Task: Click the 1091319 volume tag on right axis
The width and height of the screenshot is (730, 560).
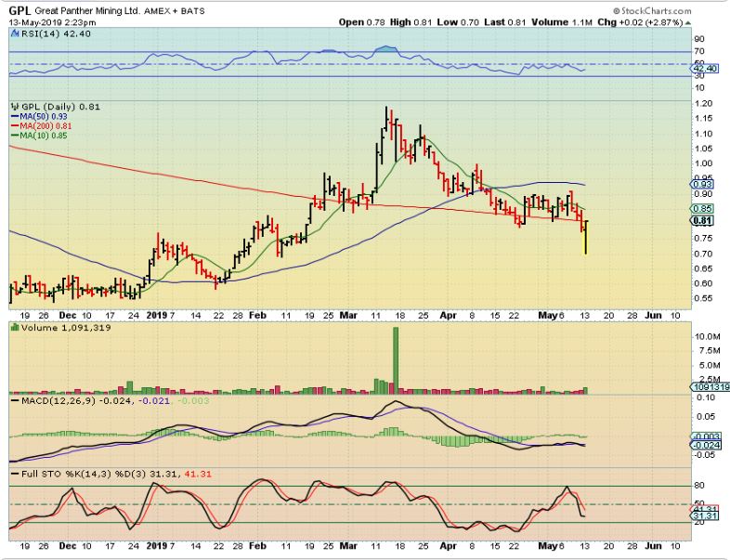Action: click(710, 387)
